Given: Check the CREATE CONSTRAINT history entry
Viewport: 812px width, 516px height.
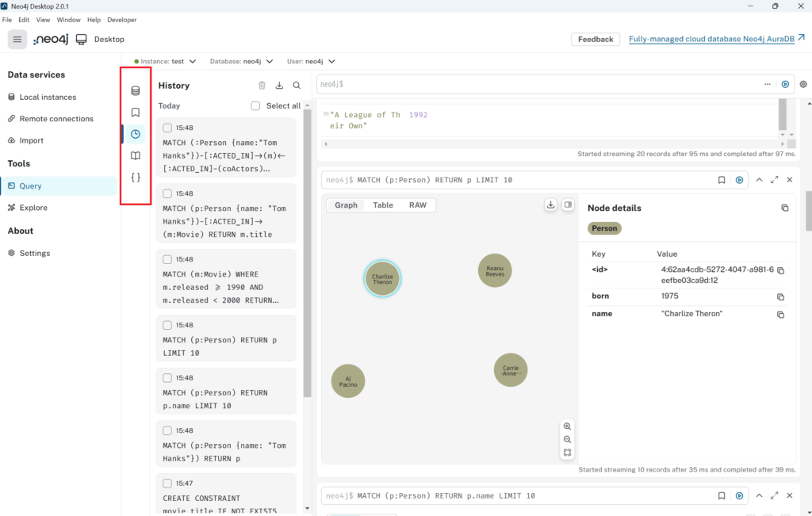Looking at the screenshot, I should pyautogui.click(x=167, y=484).
